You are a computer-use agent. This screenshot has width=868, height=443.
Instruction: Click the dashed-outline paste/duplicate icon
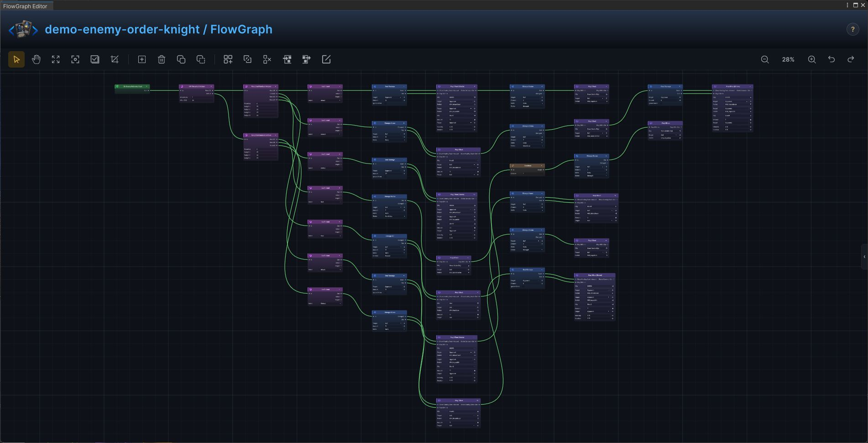[x=201, y=59]
